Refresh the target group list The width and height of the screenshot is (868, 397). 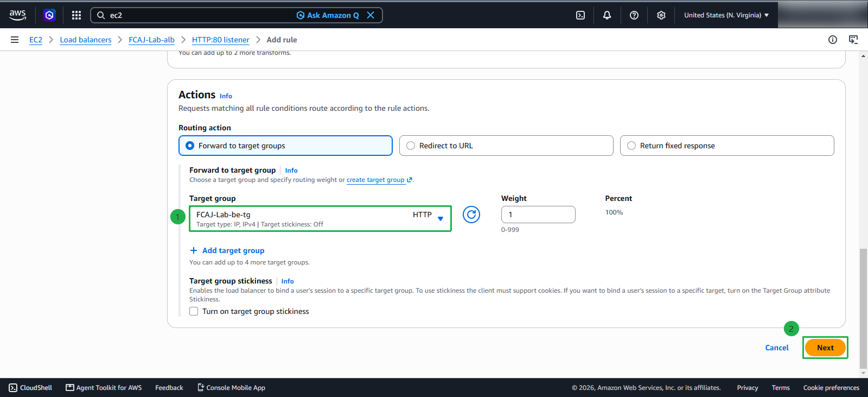[471, 215]
